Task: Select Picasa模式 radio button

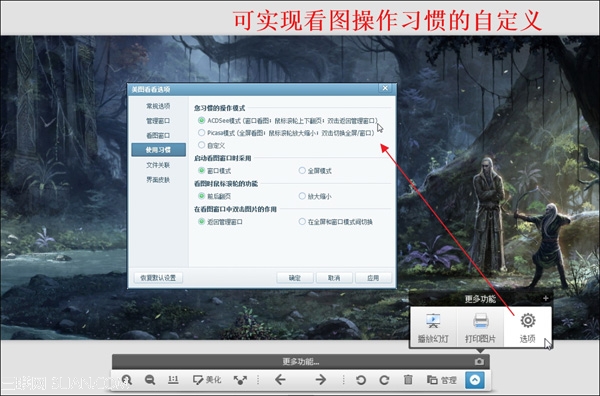Action: pos(202,133)
